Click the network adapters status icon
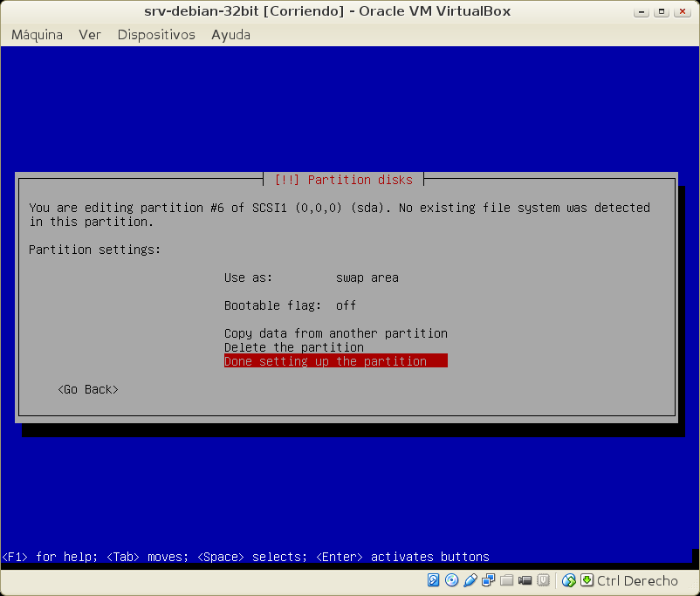This screenshot has height=596, width=700. click(x=489, y=580)
